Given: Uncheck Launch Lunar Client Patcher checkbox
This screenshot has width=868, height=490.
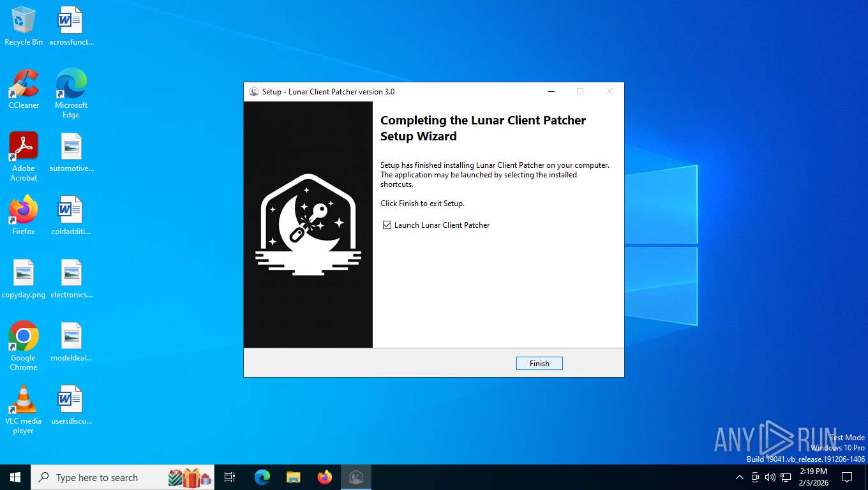Looking at the screenshot, I should coord(387,225).
